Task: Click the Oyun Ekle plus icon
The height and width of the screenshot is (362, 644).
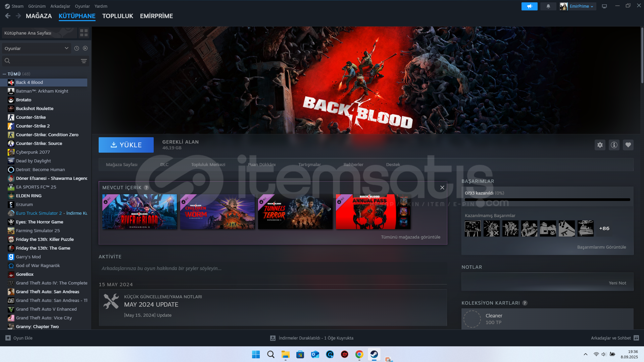Action: click(8, 338)
